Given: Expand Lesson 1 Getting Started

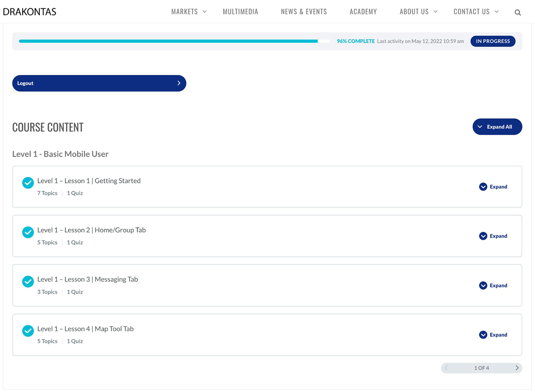Looking at the screenshot, I should (493, 187).
